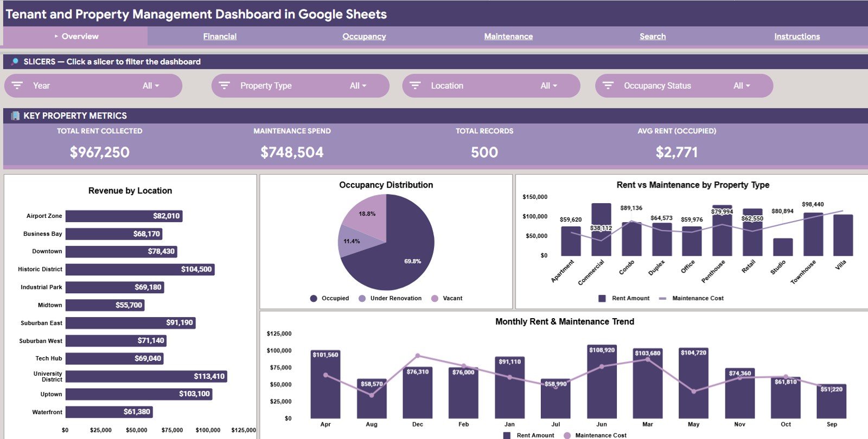Open the Search tab link

653,36
